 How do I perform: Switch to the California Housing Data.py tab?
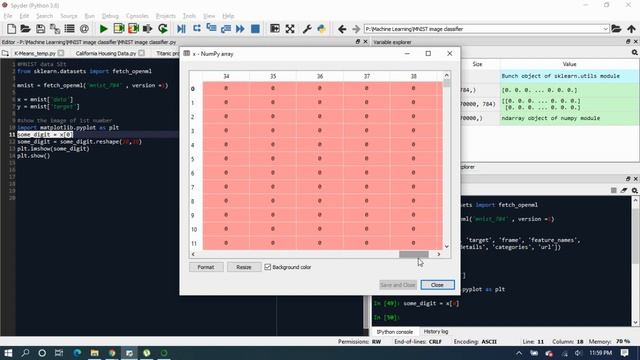(x=106, y=53)
